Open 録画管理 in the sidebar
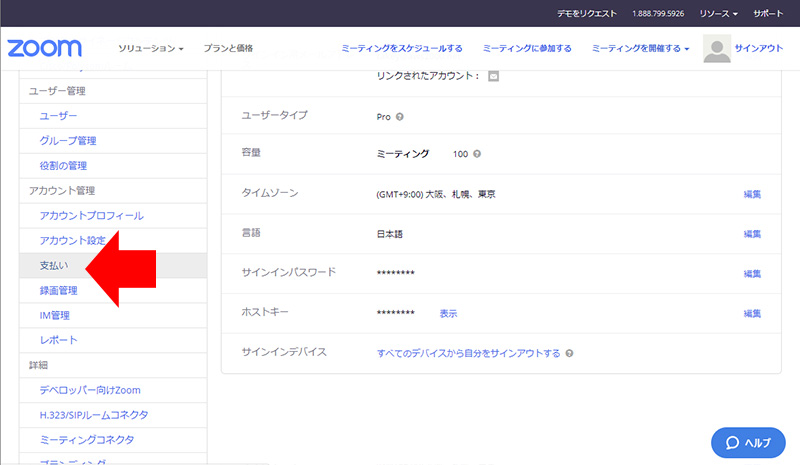 coord(58,291)
